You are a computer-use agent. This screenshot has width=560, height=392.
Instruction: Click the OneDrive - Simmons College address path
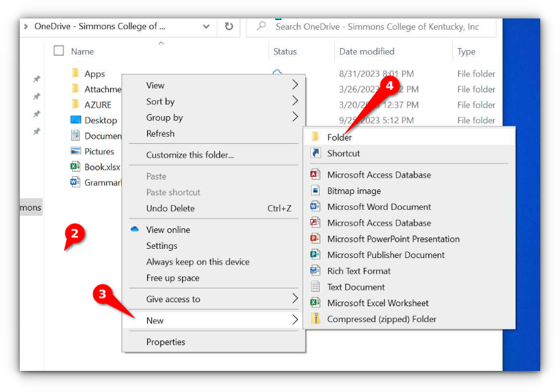[100, 26]
